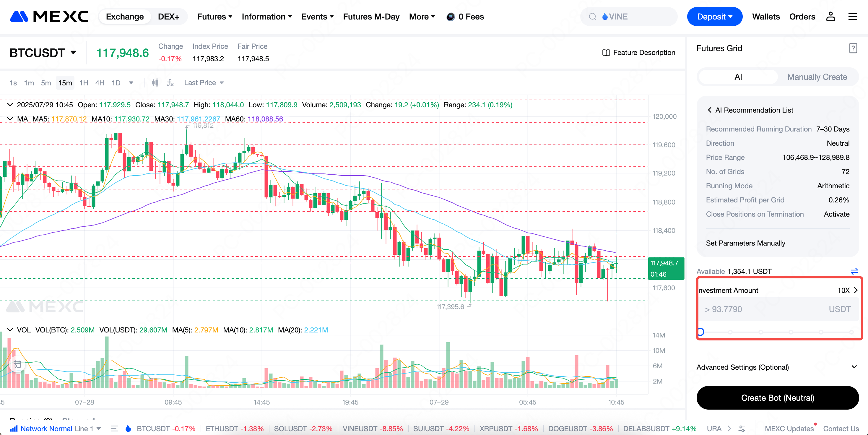
Task: Click the search magnifier icon
Action: point(592,17)
